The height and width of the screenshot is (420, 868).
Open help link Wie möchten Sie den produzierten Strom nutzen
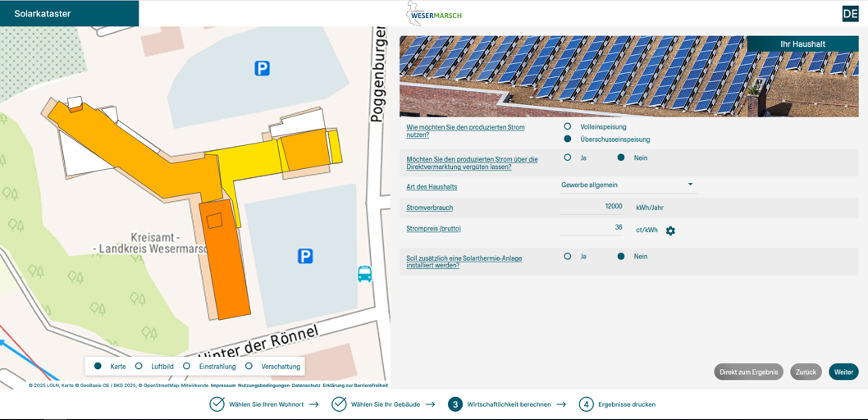(x=465, y=130)
